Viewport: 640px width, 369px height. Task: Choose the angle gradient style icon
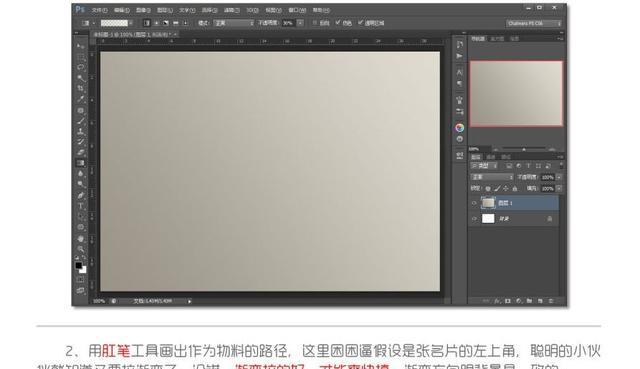click(166, 23)
